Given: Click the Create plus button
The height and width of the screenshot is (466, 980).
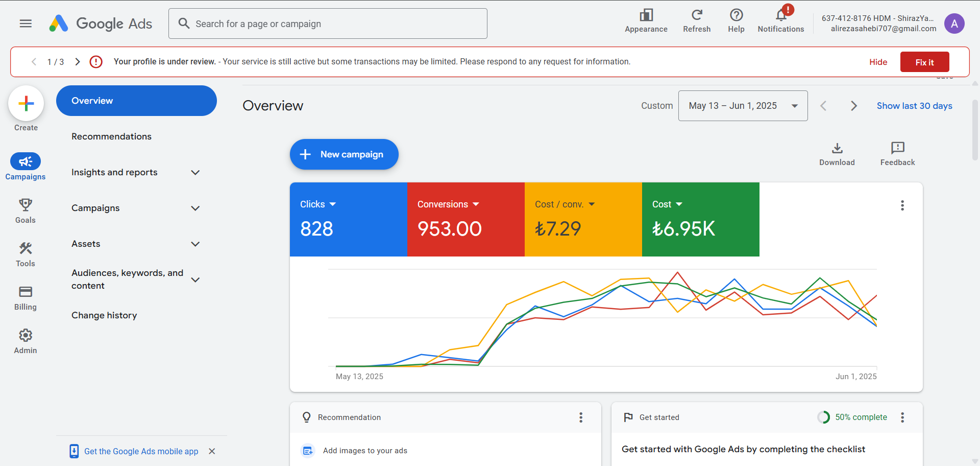Looking at the screenshot, I should click(x=26, y=104).
